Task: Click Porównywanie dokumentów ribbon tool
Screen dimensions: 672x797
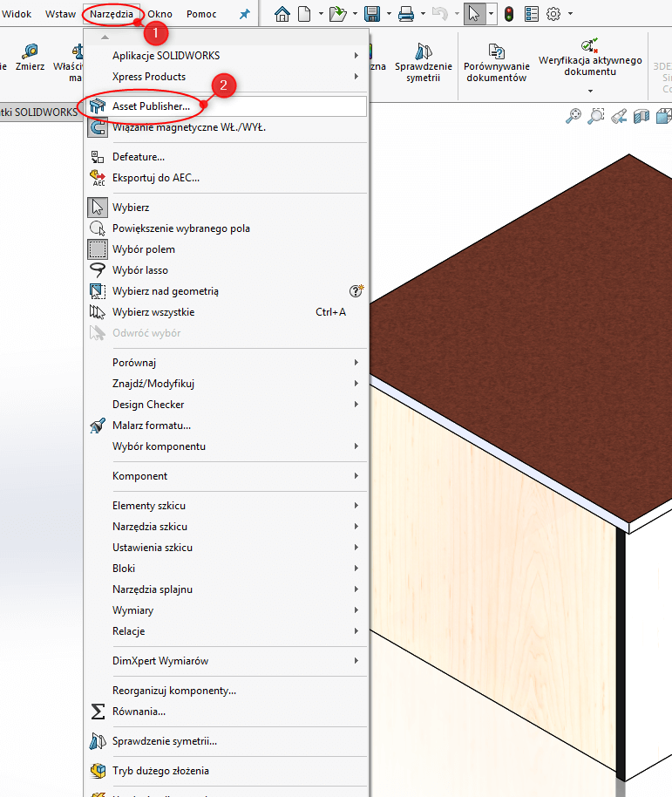Action: (496, 62)
